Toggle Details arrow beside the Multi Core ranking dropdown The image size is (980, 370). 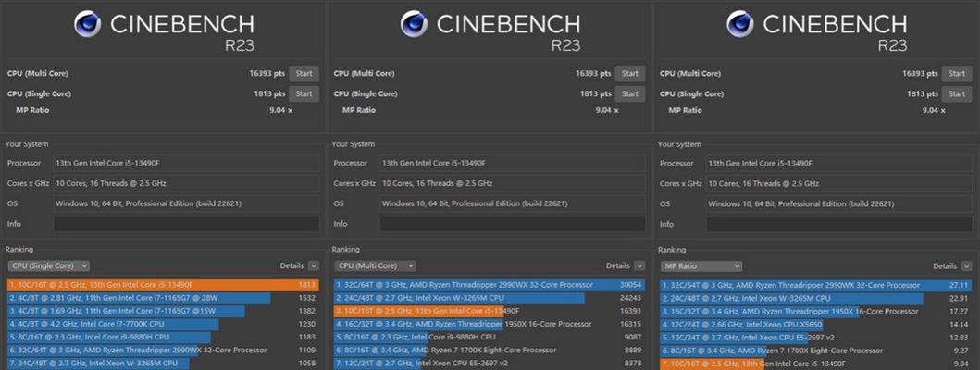[639, 265]
